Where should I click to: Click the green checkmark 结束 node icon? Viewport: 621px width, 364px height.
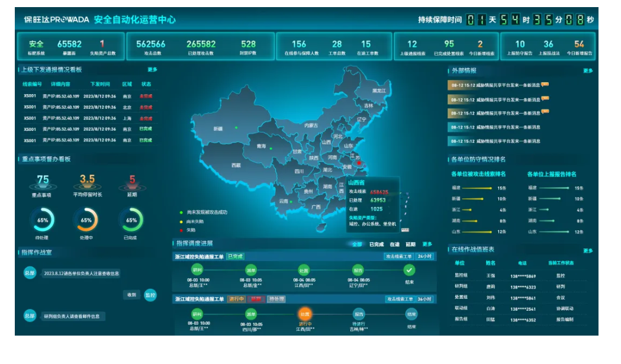coord(409,270)
